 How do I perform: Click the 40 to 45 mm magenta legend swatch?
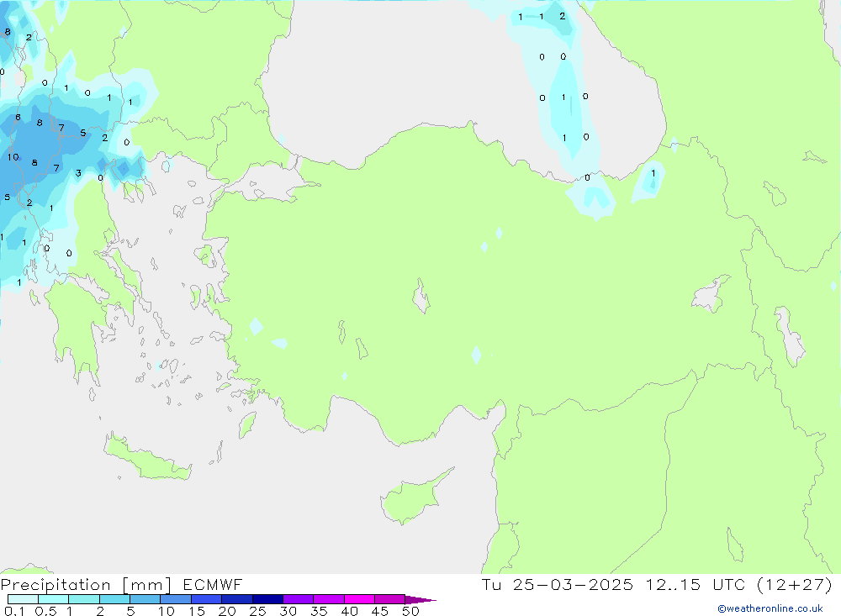click(x=359, y=599)
